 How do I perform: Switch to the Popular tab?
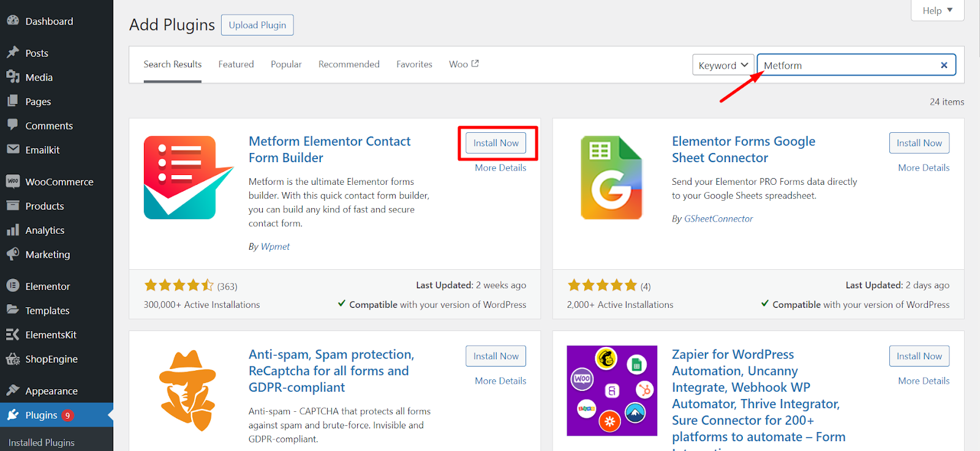[x=286, y=64]
